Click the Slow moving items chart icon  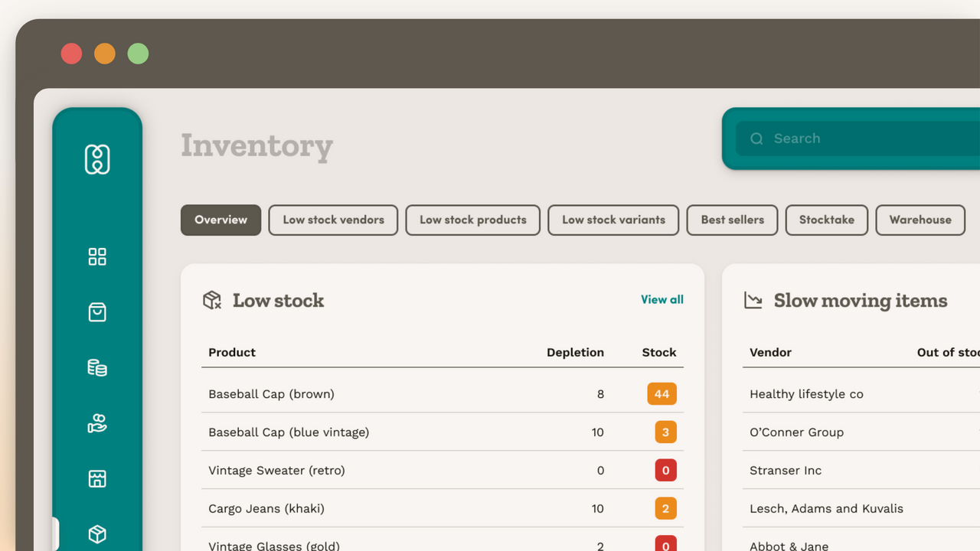(x=753, y=301)
